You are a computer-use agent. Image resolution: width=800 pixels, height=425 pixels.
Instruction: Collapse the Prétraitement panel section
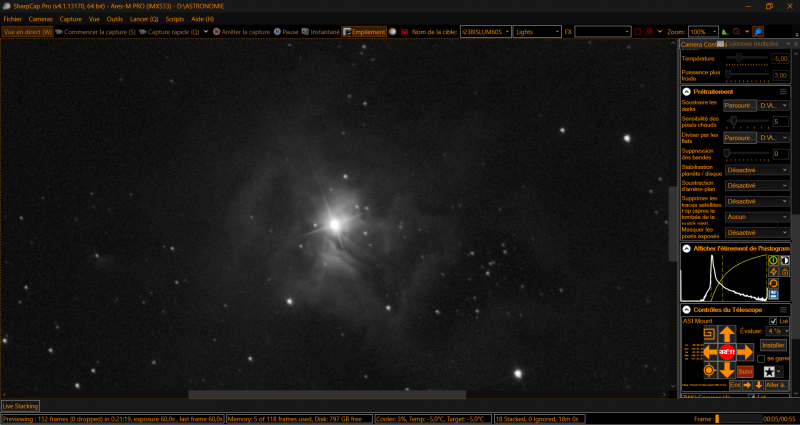click(686, 91)
